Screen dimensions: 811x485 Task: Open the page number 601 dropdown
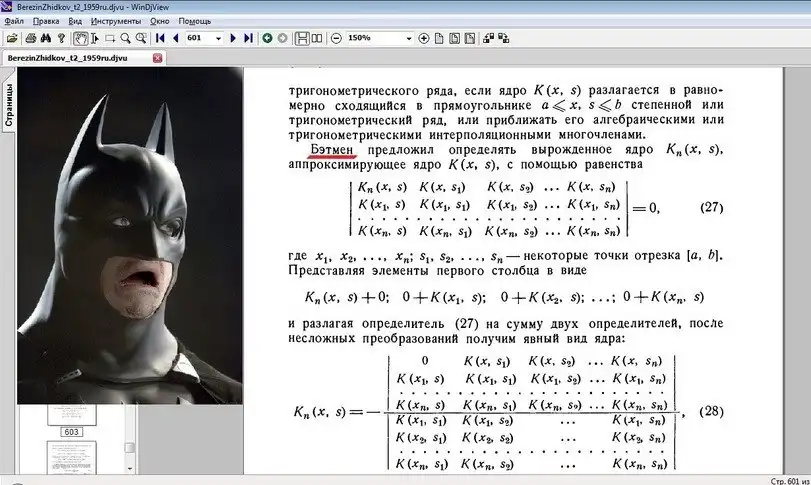217,38
